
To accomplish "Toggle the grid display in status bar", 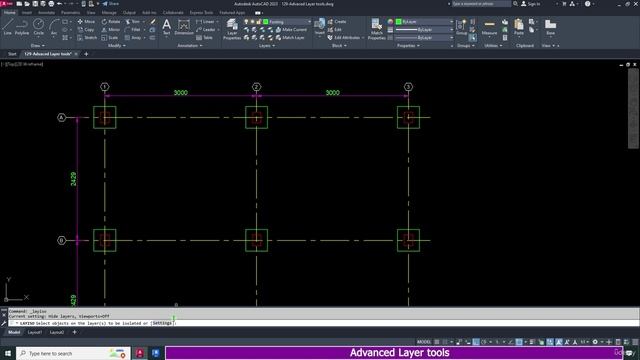I will [437, 342].
